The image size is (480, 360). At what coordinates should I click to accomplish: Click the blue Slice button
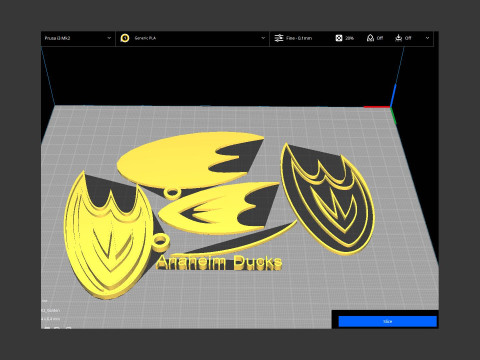387,322
